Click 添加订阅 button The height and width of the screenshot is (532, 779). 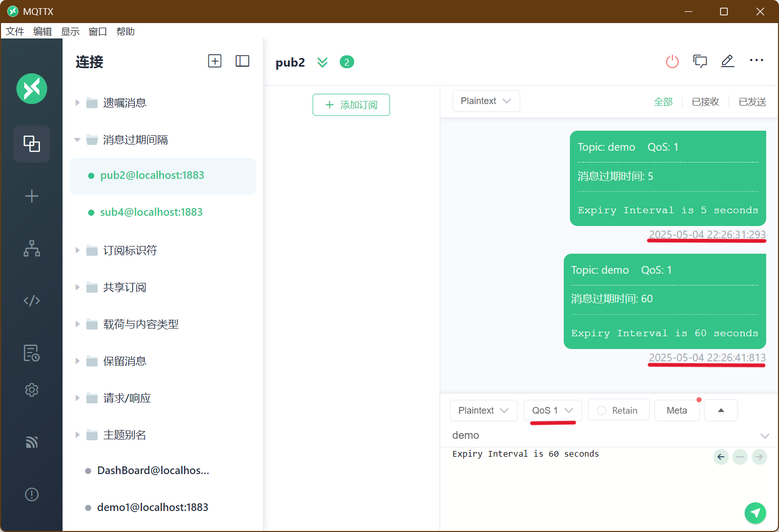(x=351, y=105)
